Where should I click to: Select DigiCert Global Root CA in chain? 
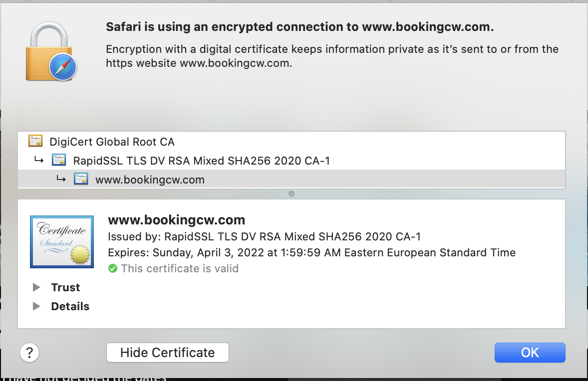click(x=292, y=142)
